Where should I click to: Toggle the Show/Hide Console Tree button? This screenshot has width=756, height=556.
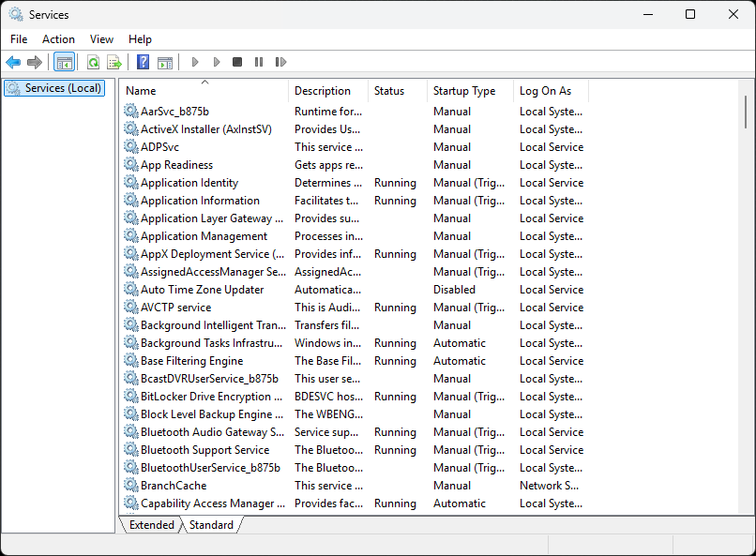[65, 63]
